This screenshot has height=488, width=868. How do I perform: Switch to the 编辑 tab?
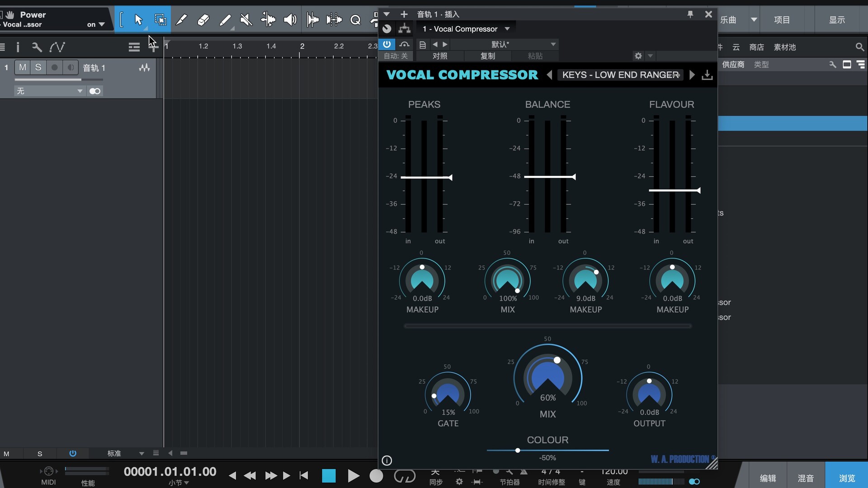768,478
